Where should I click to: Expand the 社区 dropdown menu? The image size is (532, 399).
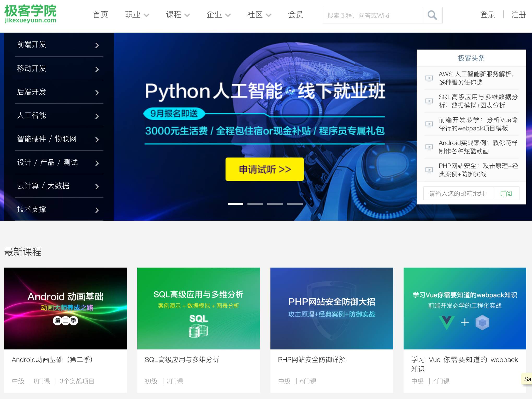coord(259,15)
